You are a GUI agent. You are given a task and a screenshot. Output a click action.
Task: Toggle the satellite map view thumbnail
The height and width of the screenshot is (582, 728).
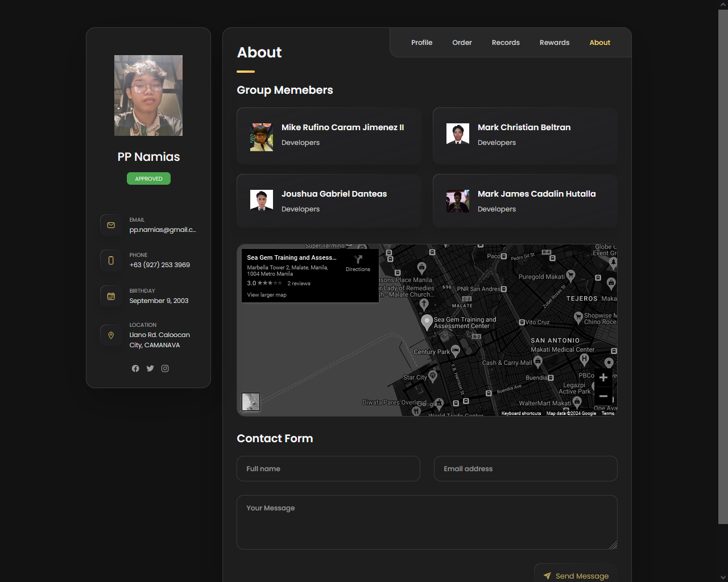click(251, 402)
